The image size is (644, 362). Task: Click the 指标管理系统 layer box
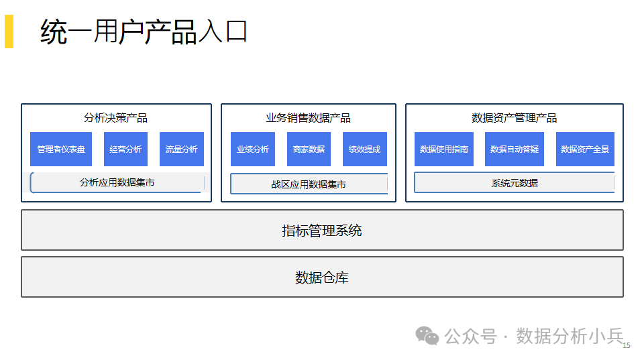coord(322,230)
